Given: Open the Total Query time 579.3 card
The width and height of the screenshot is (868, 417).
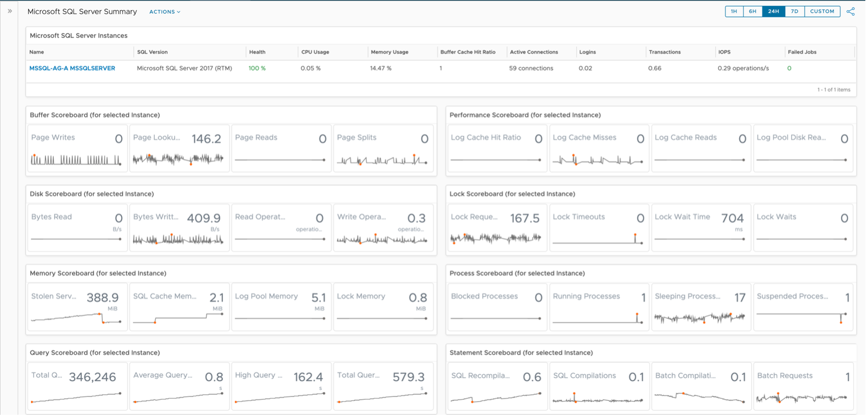Looking at the screenshot, I should [384, 387].
